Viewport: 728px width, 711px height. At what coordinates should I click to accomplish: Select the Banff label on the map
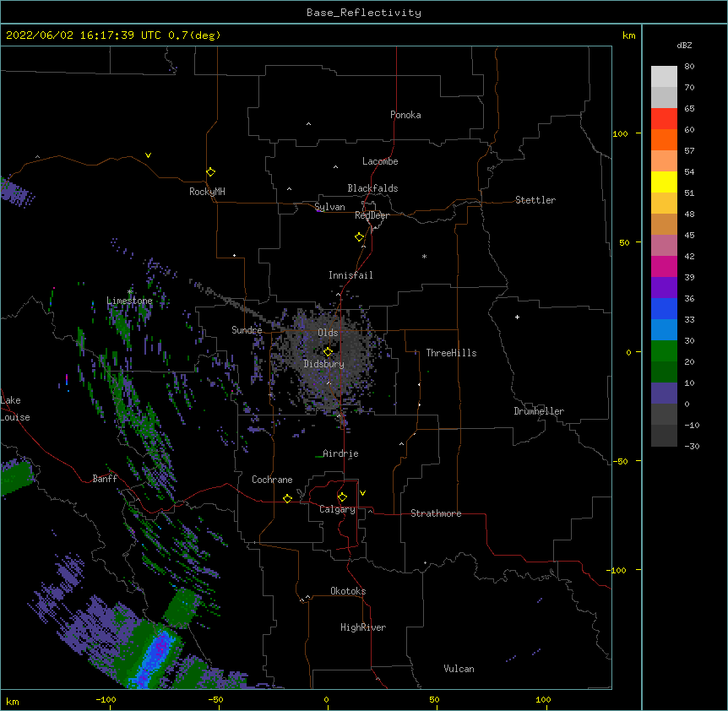[x=105, y=479]
